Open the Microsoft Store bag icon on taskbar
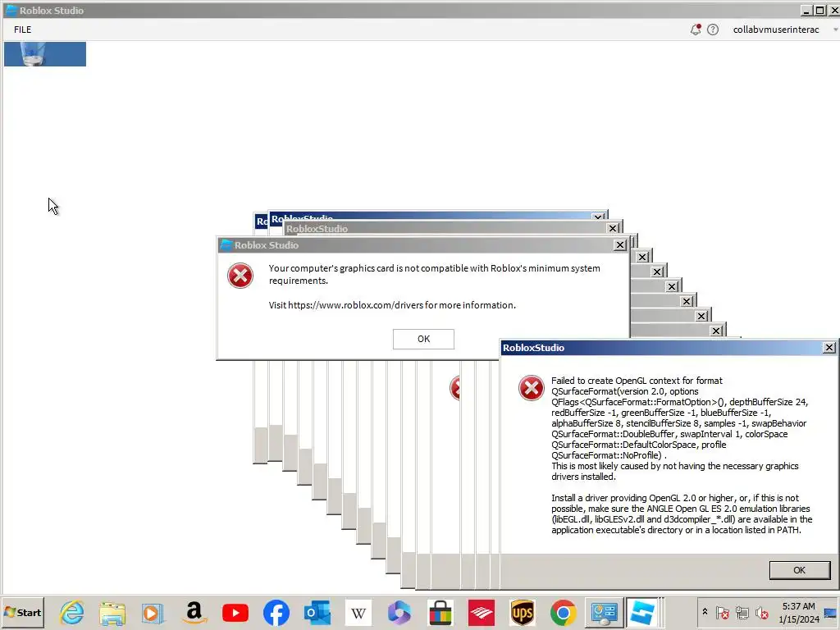Viewport: 840px width, 630px height. point(441,612)
